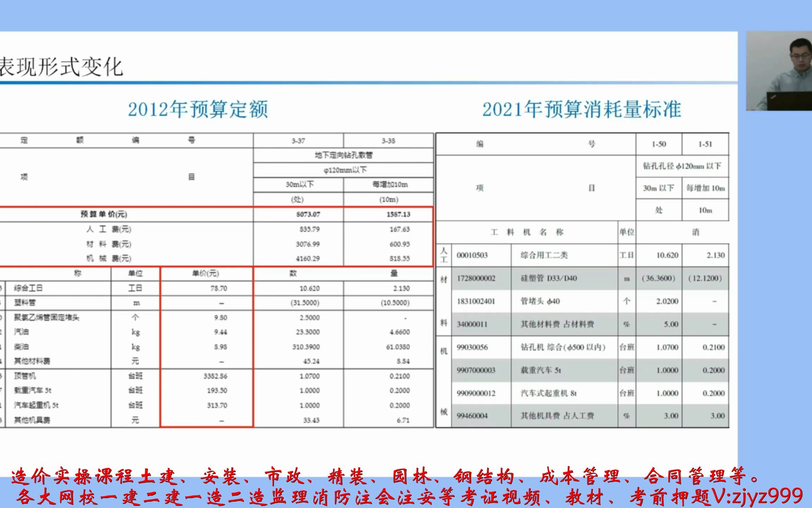Click the presenter webcam thumbnail
This screenshot has height=508, width=812.
[x=779, y=71]
